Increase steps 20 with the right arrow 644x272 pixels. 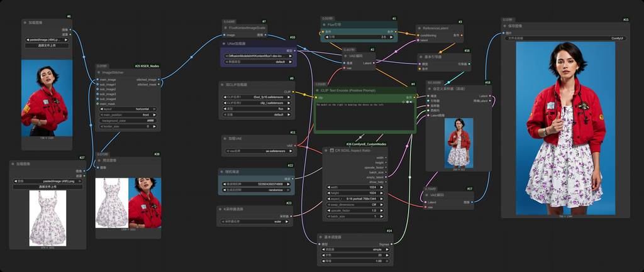tap(387, 255)
